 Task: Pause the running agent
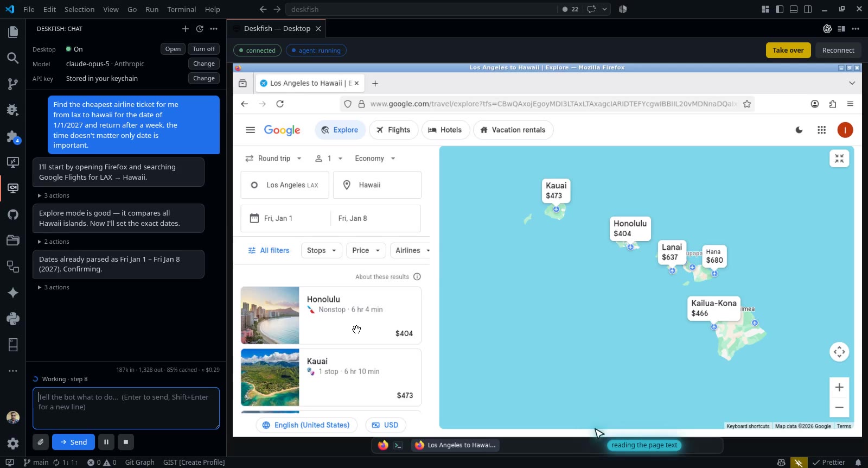click(106, 442)
